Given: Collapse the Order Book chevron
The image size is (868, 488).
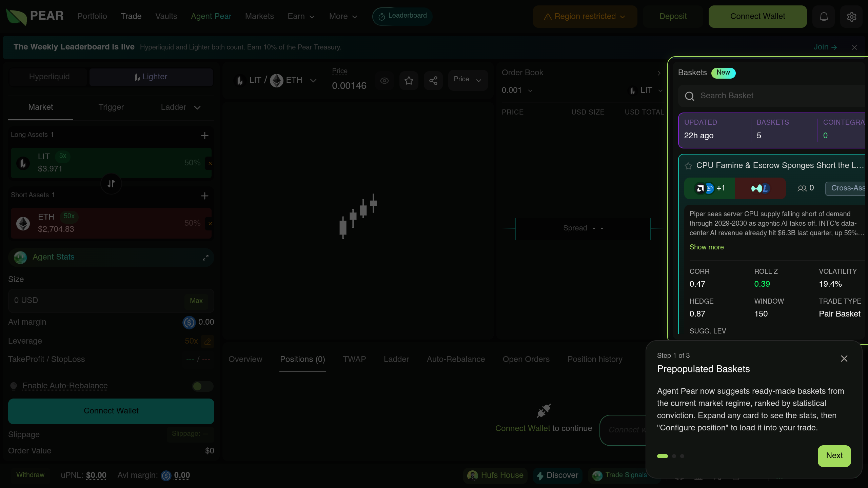Looking at the screenshot, I should pos(659,73).
